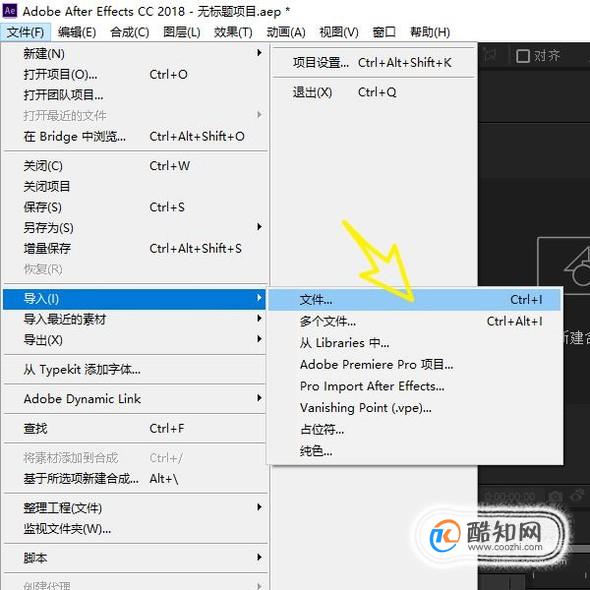Choose 基于所选项新建合成... entry

point(135,479)
